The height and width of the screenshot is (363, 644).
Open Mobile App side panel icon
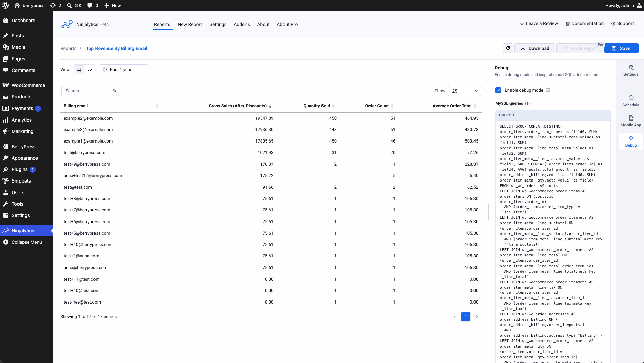pyautogui.click(x=631, y=121)
